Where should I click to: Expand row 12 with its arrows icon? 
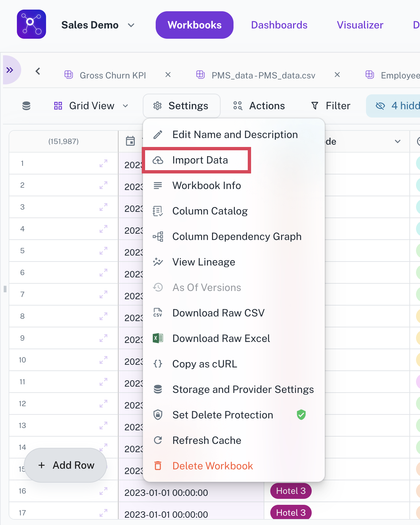pyautogui.click(x=103, y=404)
